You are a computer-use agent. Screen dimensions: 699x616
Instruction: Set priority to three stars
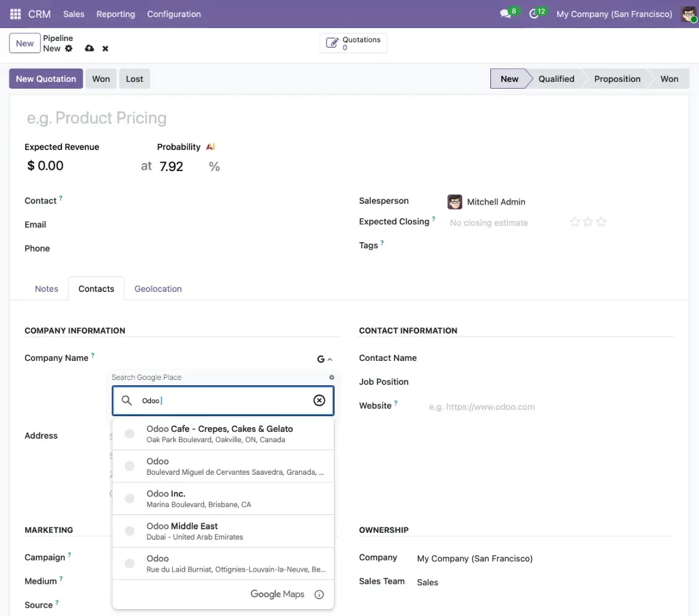(601, 222)
